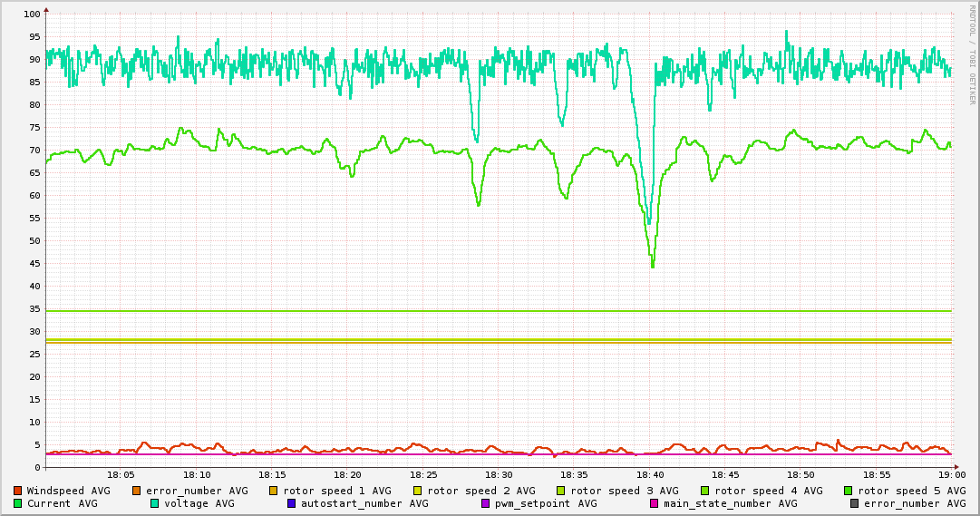
Task: Click the 'main_state_number AVG' legend text
Action: (731, 503)
